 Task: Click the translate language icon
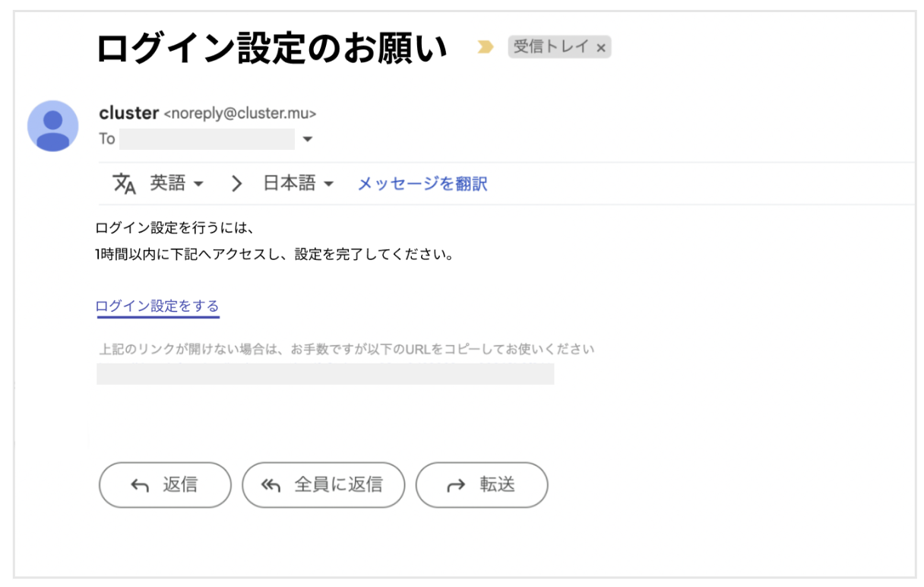point(124,183)
